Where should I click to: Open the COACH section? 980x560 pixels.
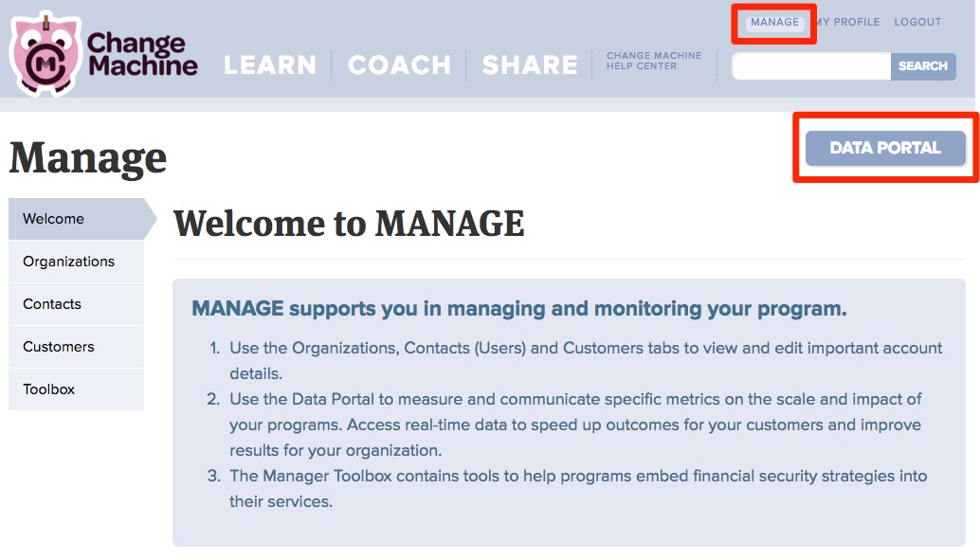[x=399, y=65]
